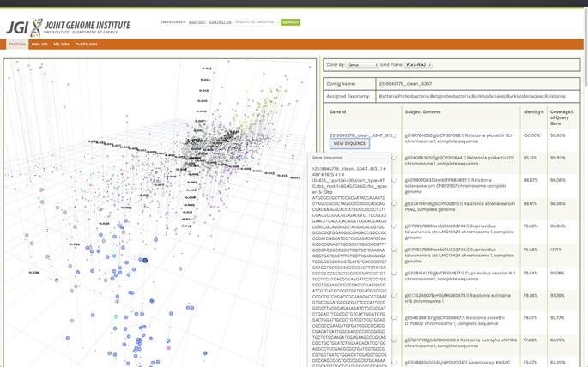This screenshot has width=588, height=367.
Task: Open the New Job tab
Action: [x=39, y=45]
